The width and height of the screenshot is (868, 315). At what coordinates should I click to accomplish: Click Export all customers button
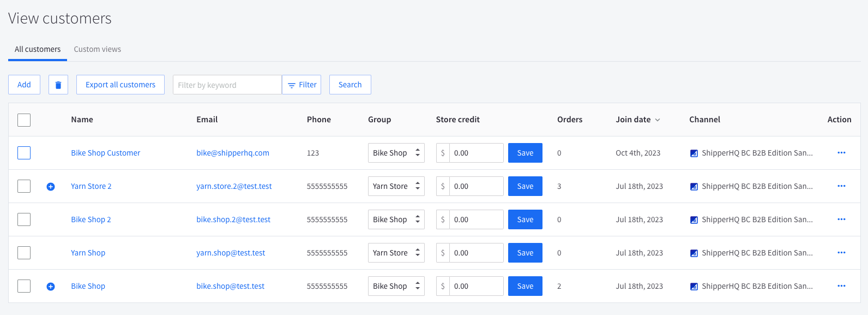click(120, 85)
